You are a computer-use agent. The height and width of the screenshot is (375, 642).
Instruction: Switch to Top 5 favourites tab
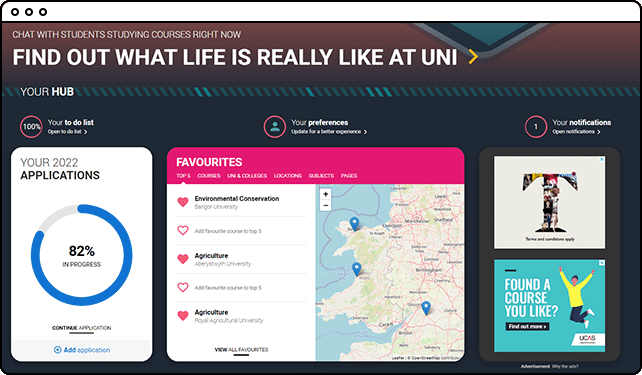(183, 176)
